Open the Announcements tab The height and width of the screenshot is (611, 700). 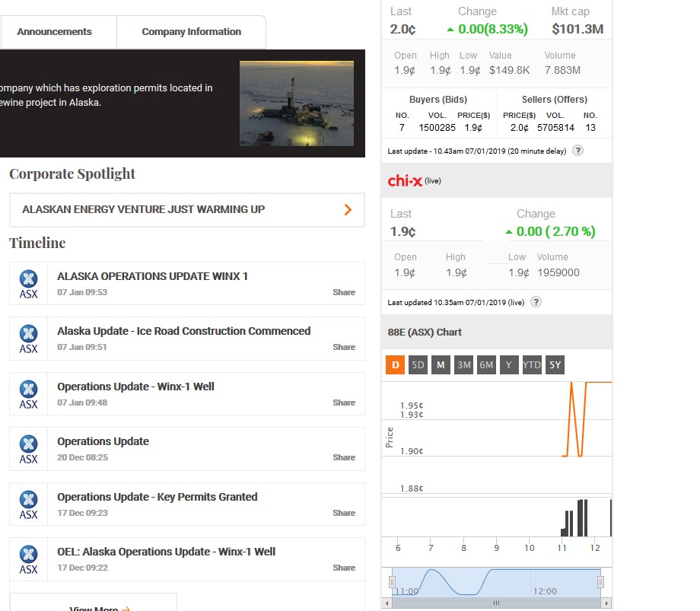tap(55, 32)
